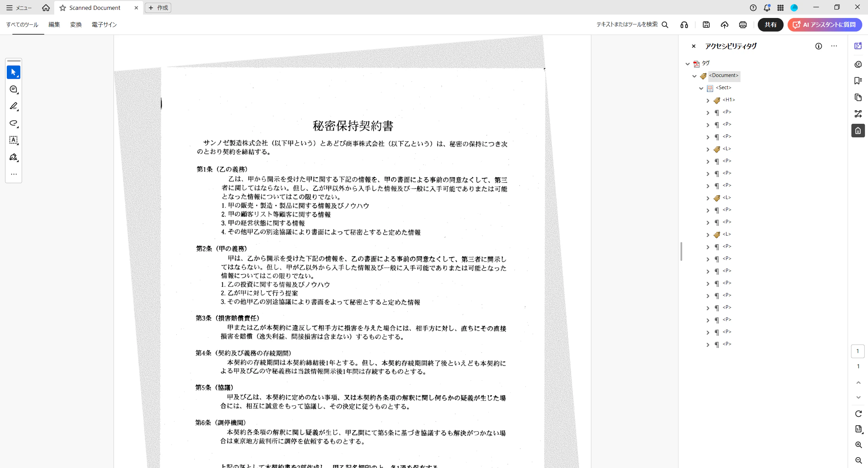Click the 第1条（乙の義務） heading text
The image size is (868, 468).
(x=222, y=169)
